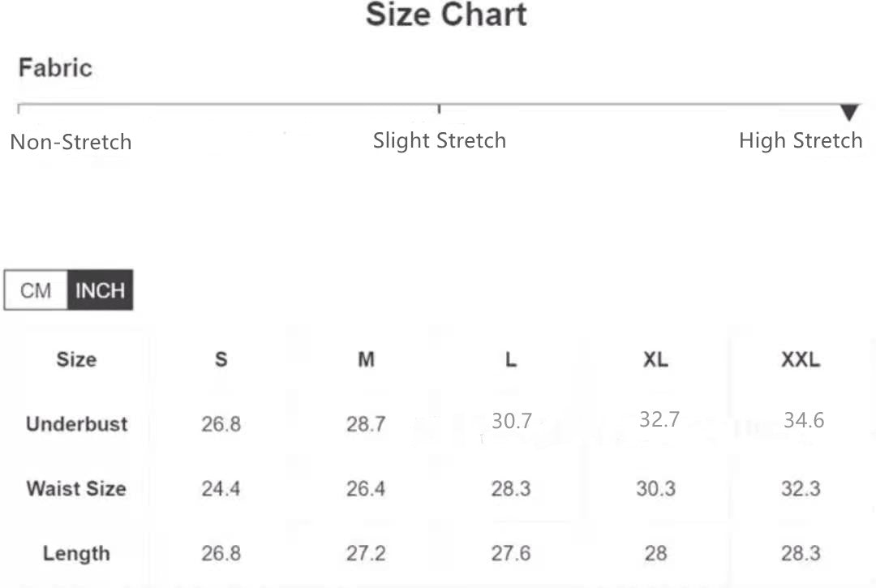
Task: Click the Slight Stretch tick on fabric scale
Action: tap(439, 108)
